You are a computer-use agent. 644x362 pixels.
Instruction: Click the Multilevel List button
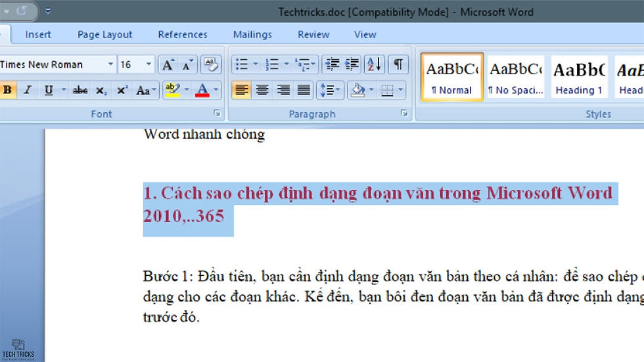coord(305,65)
